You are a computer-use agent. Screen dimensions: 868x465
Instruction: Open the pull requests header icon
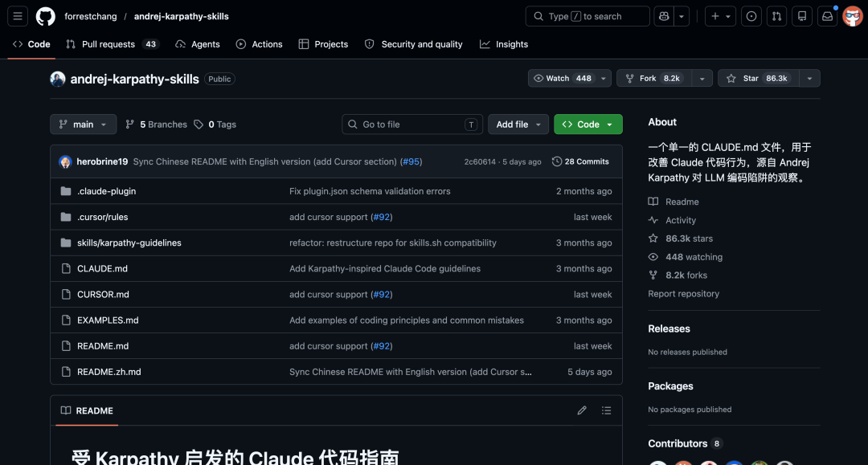pos(776,16)
